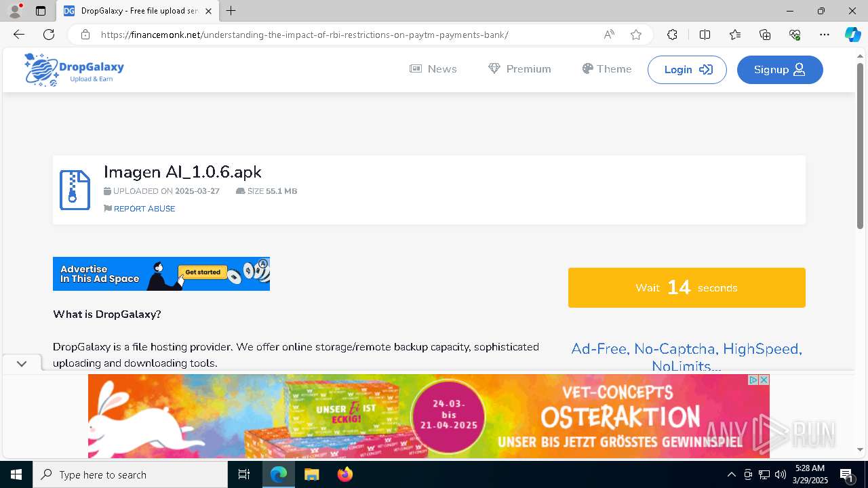Screen dimensions: 868x488
Task: Open Task View on the taskbar
Action: coord(244,474)
